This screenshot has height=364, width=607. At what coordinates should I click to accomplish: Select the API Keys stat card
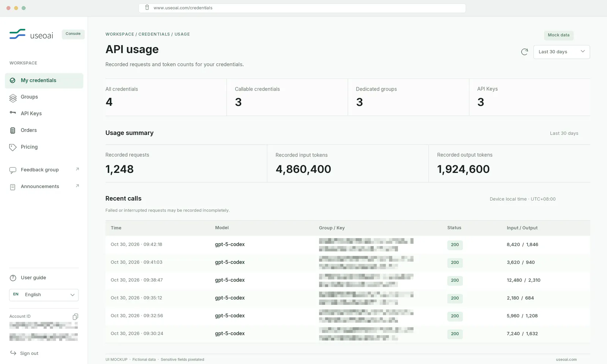click(x=530, y=97)
